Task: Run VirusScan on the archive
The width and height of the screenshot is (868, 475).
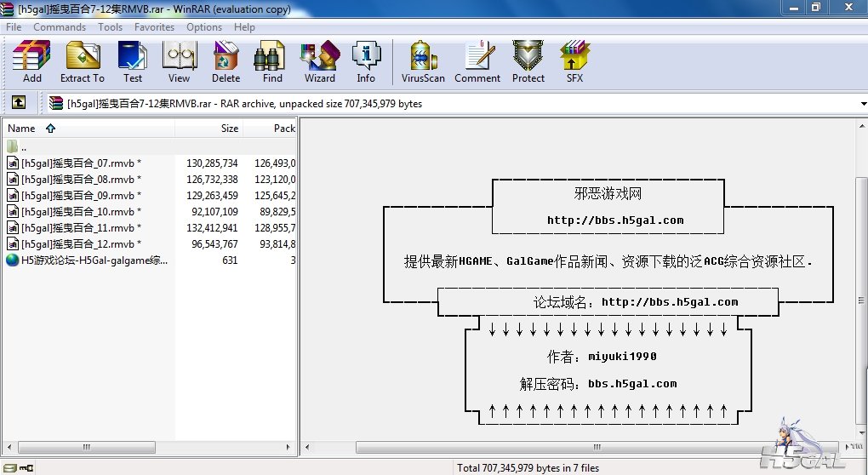Action: (423, 61)
